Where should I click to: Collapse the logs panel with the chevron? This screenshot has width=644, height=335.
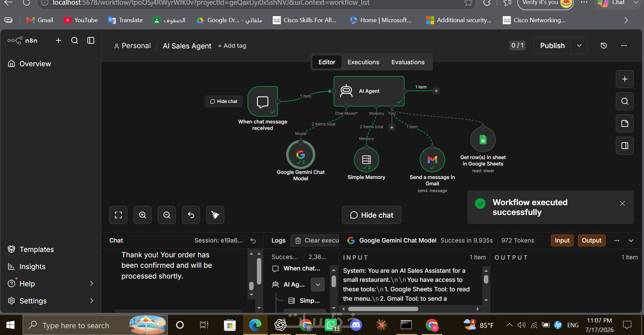click(x=631, y=240)
